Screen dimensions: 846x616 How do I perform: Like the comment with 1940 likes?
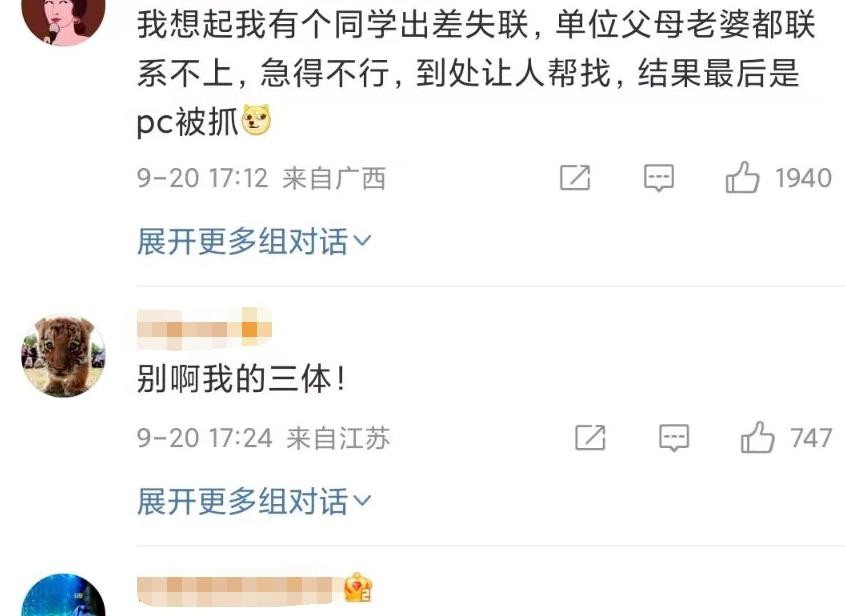742,177
